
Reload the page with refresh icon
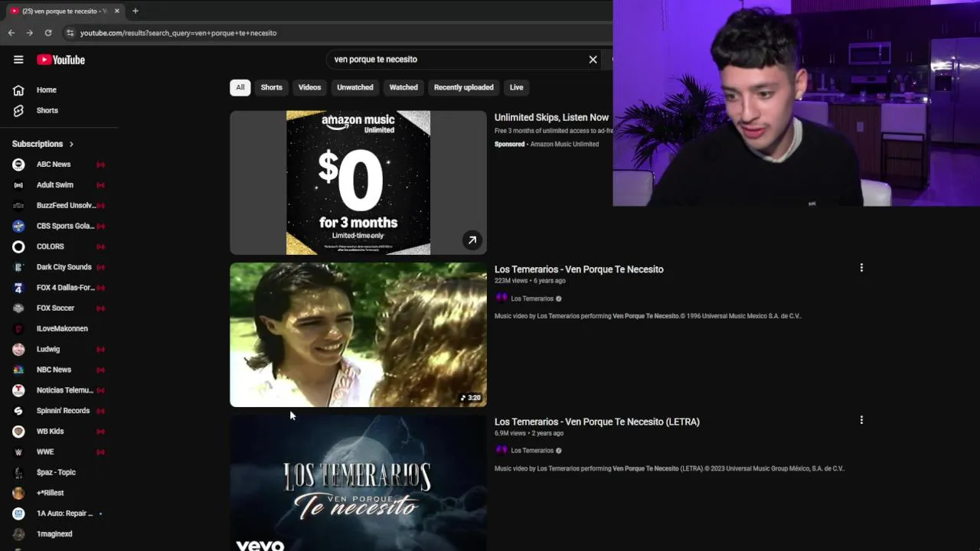[48, 33]
